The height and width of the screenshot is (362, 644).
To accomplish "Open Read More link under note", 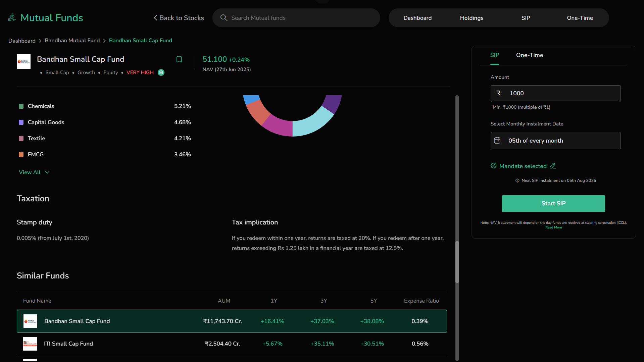I will (x=553, y=227).
